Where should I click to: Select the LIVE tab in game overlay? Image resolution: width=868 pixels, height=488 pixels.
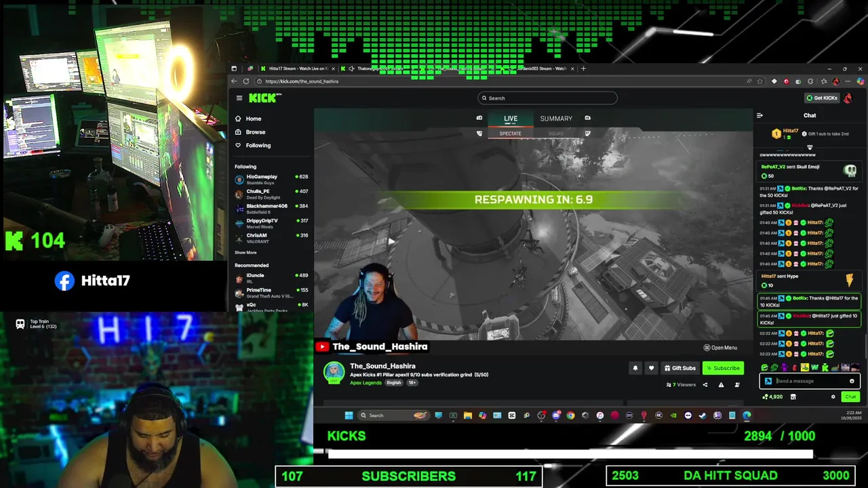pyautogui.click(x=511, y=119)
